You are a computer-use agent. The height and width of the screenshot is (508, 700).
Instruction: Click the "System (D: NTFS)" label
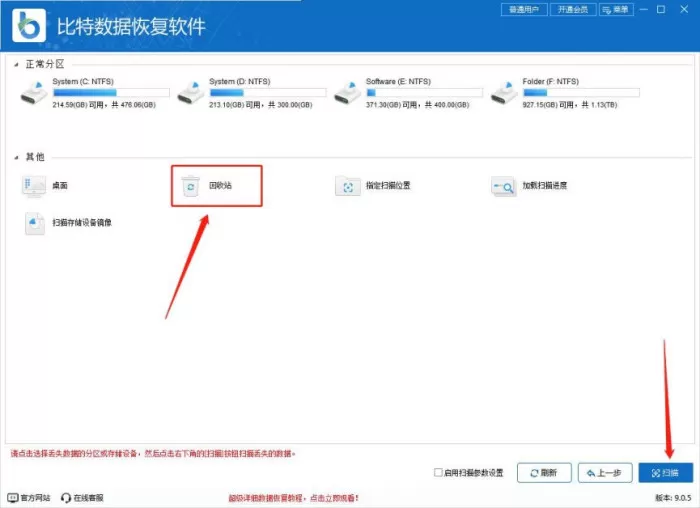[240, 82]
